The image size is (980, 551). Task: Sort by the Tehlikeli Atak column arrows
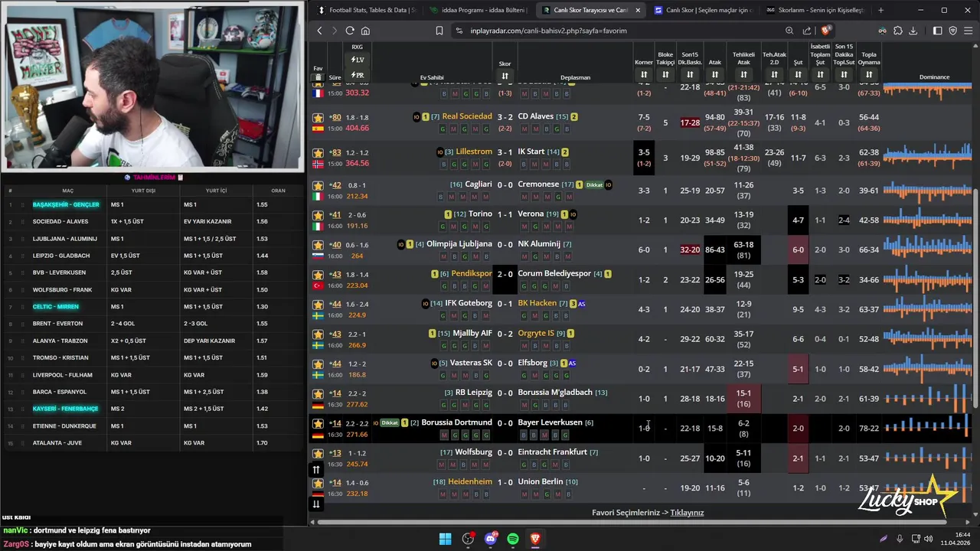point(743,74)
